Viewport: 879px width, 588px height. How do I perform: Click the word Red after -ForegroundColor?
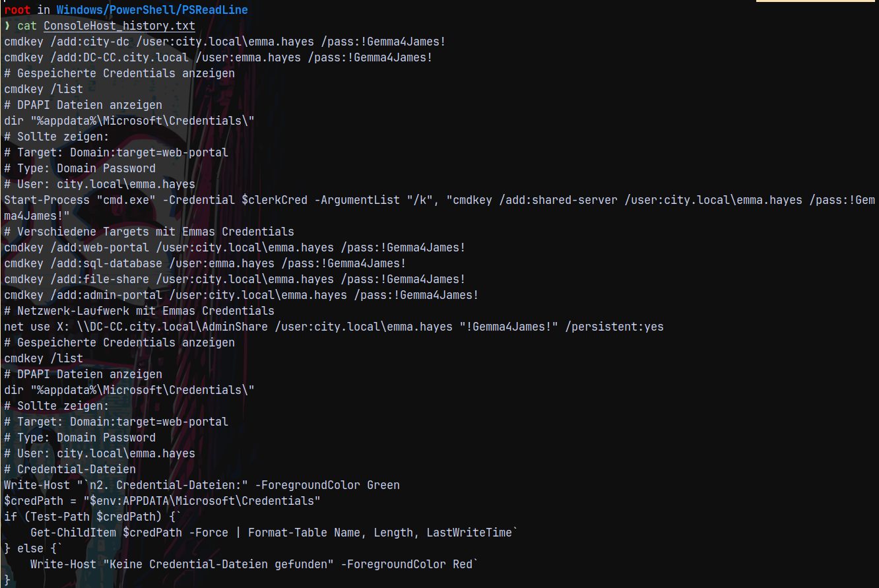coord(462,564)
